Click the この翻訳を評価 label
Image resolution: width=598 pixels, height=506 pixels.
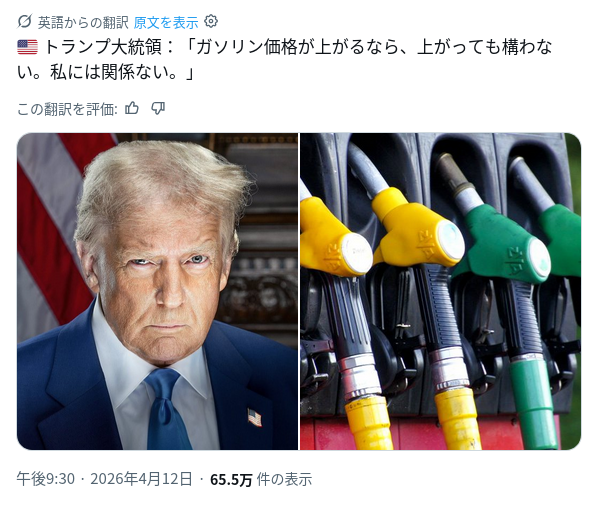coord(68,109)
